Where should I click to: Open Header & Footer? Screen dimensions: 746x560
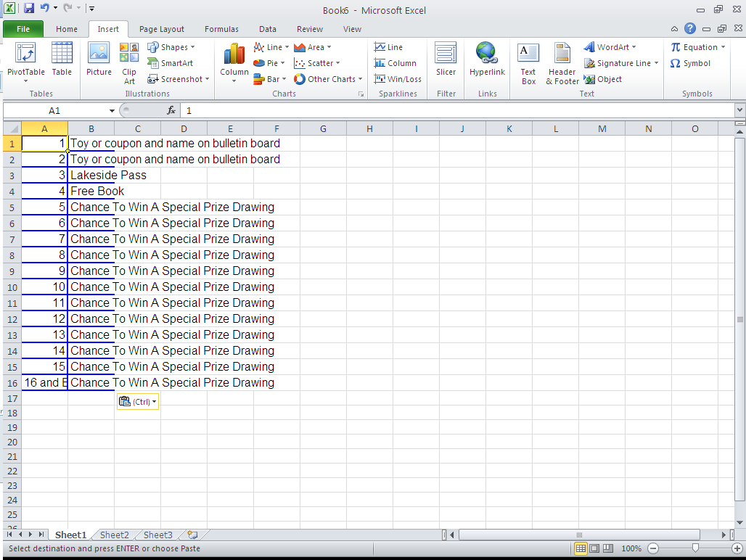pos(562,64)
